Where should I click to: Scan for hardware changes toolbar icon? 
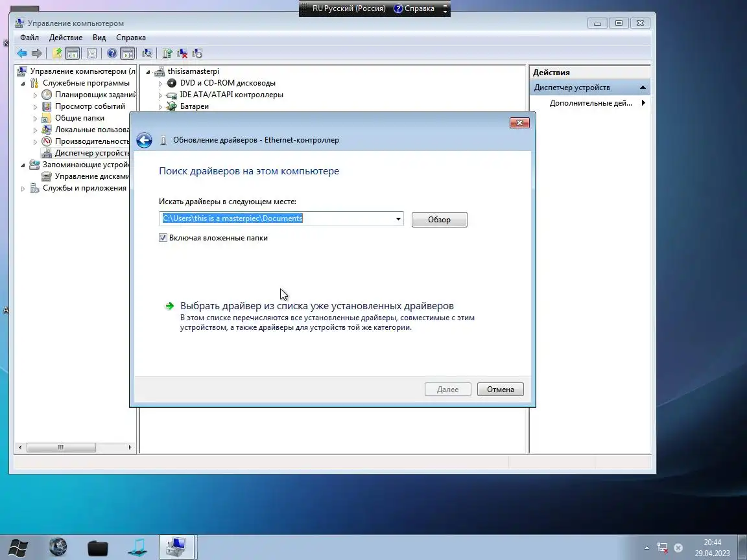click(x=147, y=53)
